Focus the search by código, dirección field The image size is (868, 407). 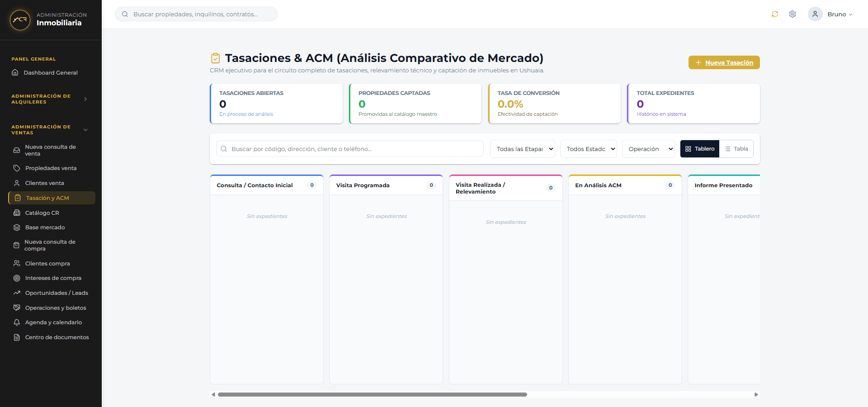click(350, 149)
